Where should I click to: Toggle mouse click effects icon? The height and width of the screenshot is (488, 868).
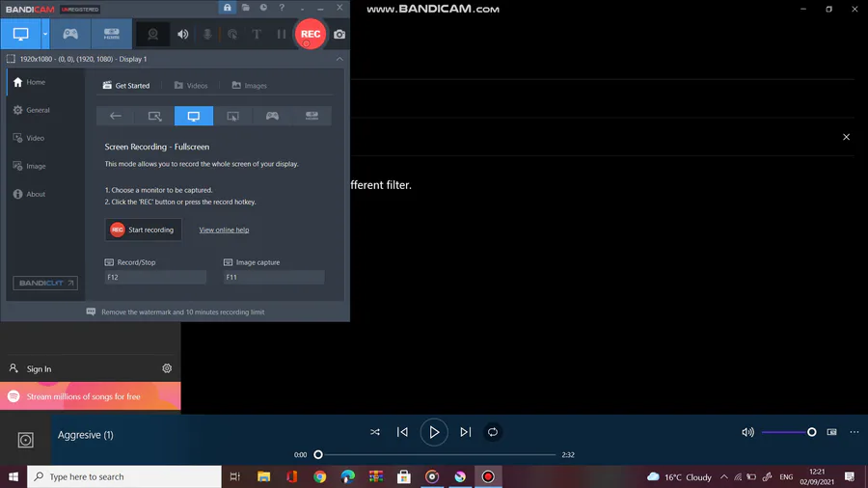(232, 34)
